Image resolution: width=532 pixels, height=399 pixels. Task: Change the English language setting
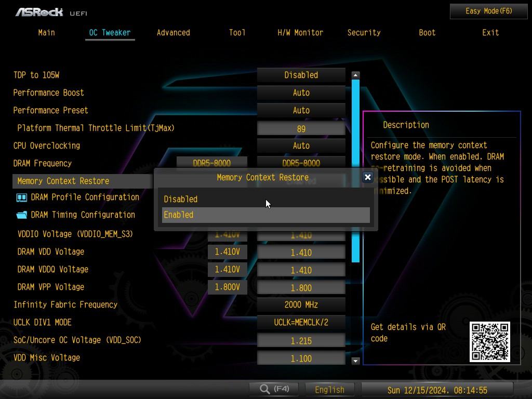329,390
